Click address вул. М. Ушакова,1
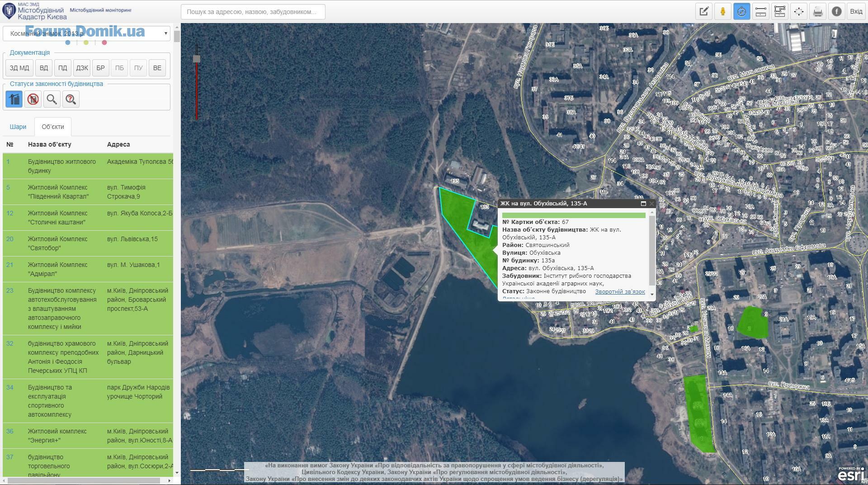868x485 pixels. [x=133, y=265]
